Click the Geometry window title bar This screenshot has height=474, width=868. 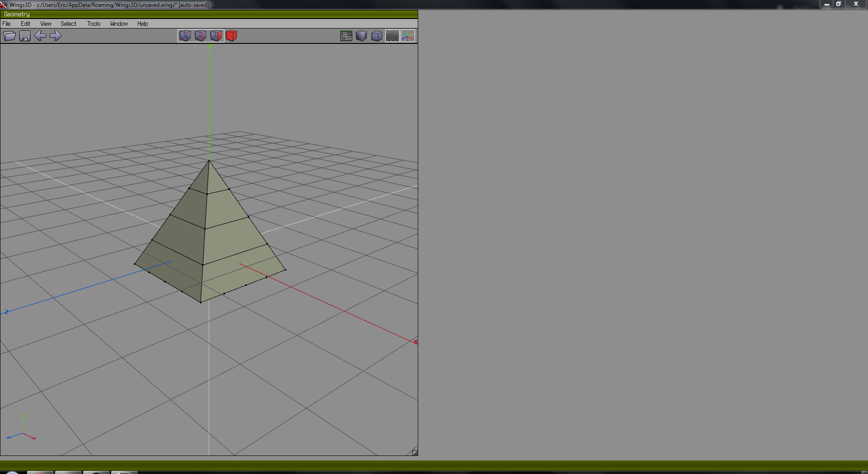(209, 14)
